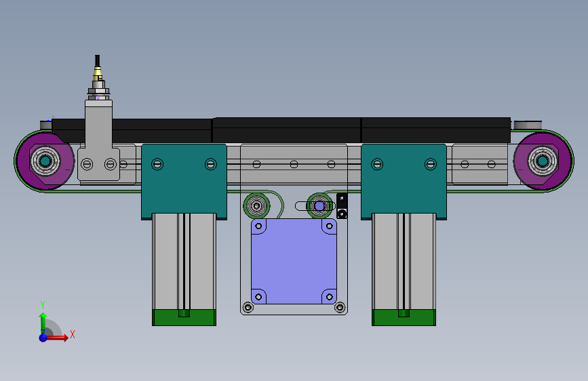588x381 pixels.
Task: Select the bottom-right screw of the motor plate
Action: point(340,308)
